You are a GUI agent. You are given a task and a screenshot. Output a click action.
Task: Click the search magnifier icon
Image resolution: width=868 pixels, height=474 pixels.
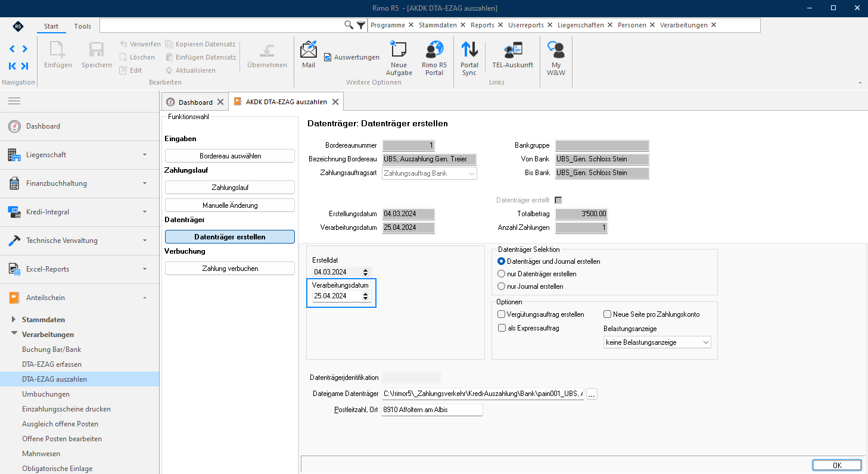coord(349,25)
